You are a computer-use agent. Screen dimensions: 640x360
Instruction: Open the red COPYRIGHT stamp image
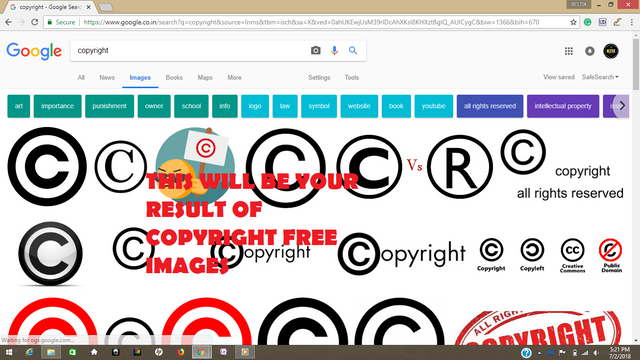[538, 328]
